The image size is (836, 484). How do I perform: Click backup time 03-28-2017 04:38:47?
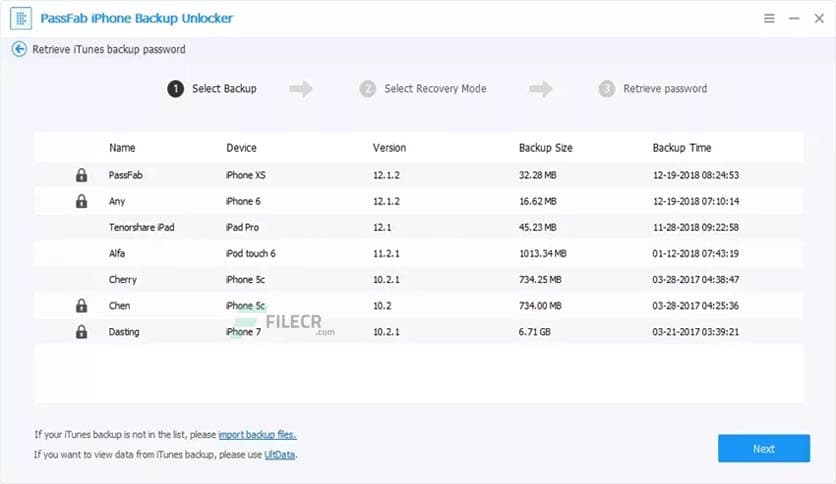click(696, 279)
